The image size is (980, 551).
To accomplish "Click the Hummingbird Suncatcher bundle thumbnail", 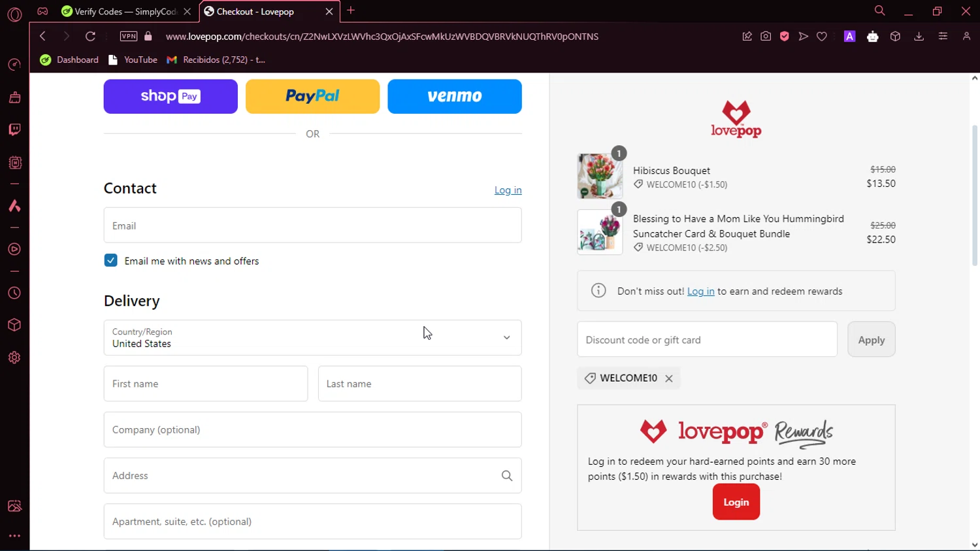I will pos(600,232).
